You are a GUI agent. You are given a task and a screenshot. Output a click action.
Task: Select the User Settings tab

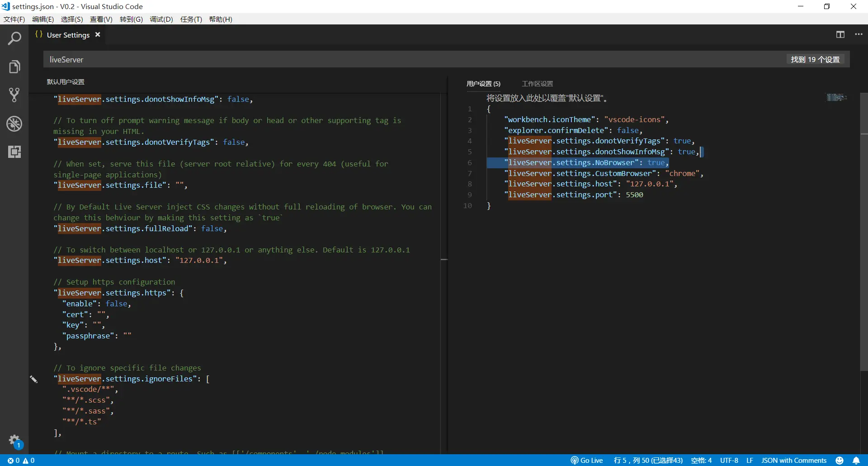(x=68, y=35)
